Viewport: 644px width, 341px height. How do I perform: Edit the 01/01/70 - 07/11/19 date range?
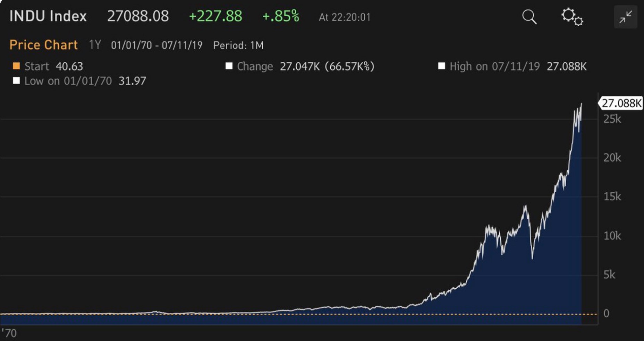[156, 45]
